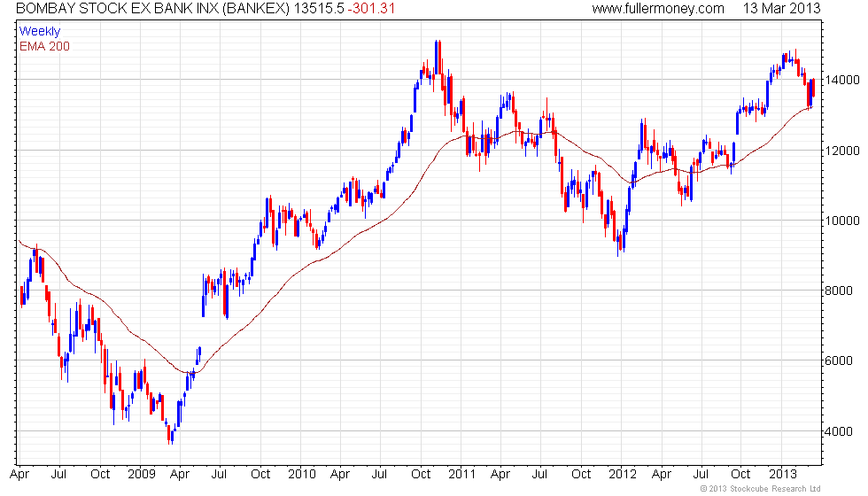Open the www.fullermoney.com link text

point(657,8)
